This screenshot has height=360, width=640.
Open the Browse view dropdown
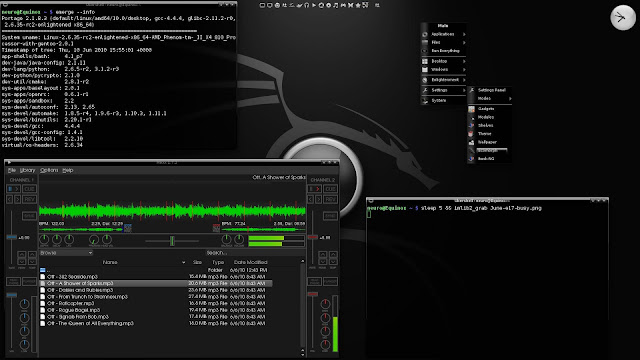tap(66, 253)
